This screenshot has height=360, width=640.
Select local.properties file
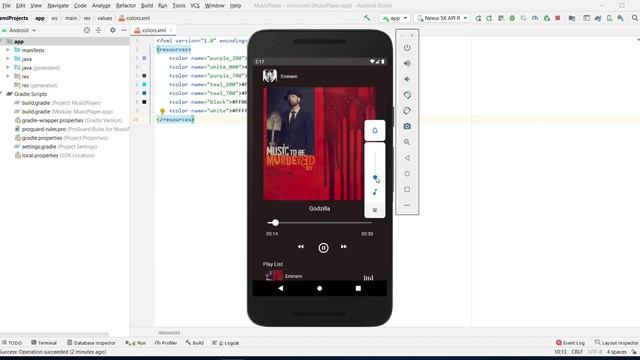[54, 156]
